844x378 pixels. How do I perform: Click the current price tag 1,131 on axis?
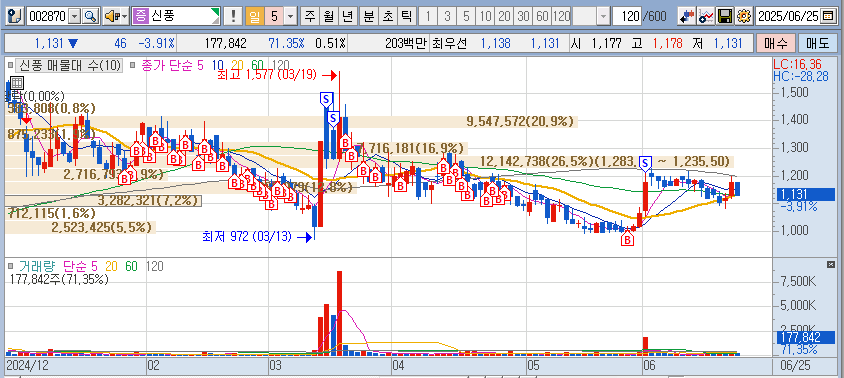(x=805, y=195)
